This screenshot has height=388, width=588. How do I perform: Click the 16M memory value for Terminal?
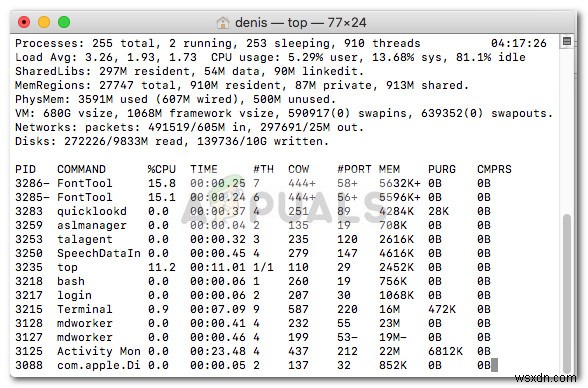click(x=389, y=309)
